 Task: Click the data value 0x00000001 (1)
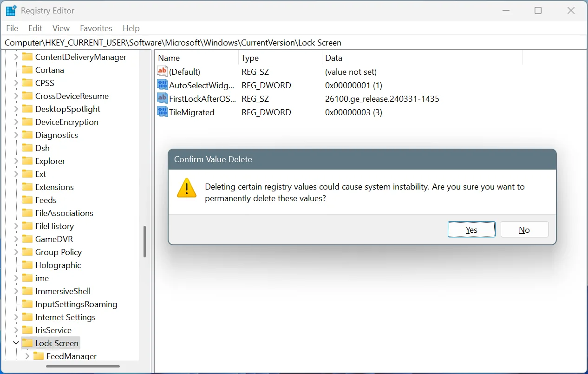(x=353, y=85)
